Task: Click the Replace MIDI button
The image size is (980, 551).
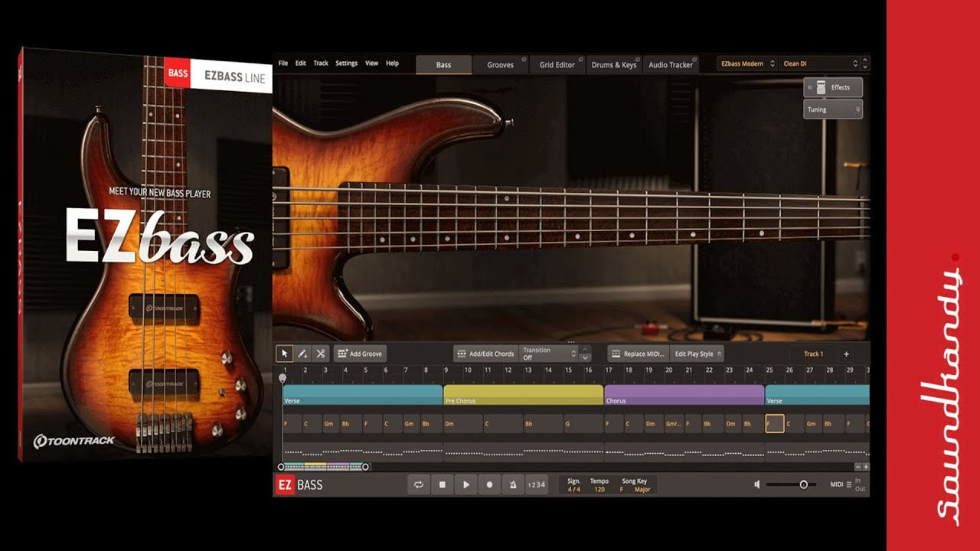Action: click(639, 354)
